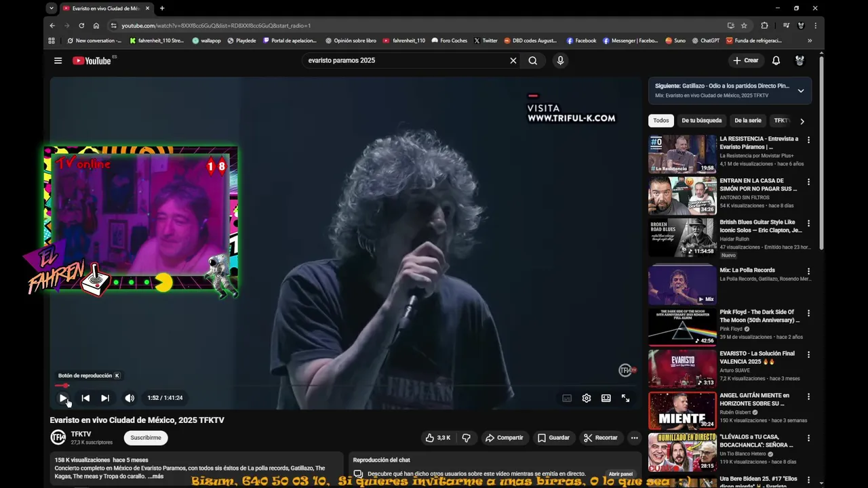
Task: Open options for EVARISTO La Solución Final
Action: click(808, 354)
